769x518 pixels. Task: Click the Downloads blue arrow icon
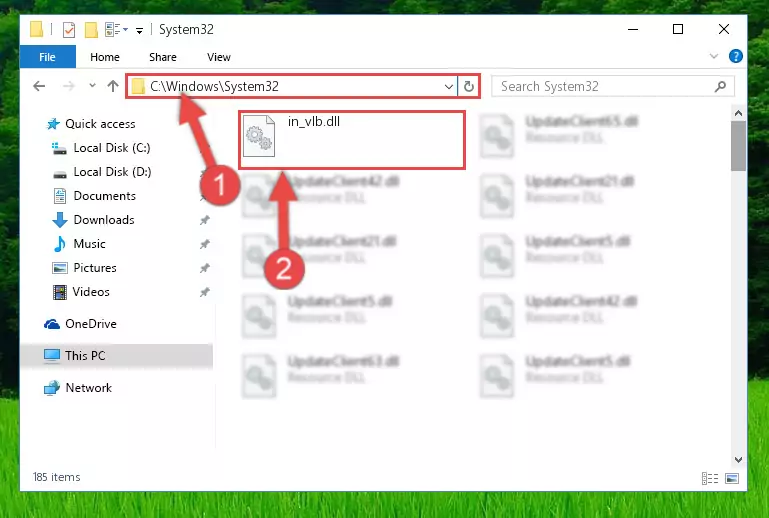(60, 220)
